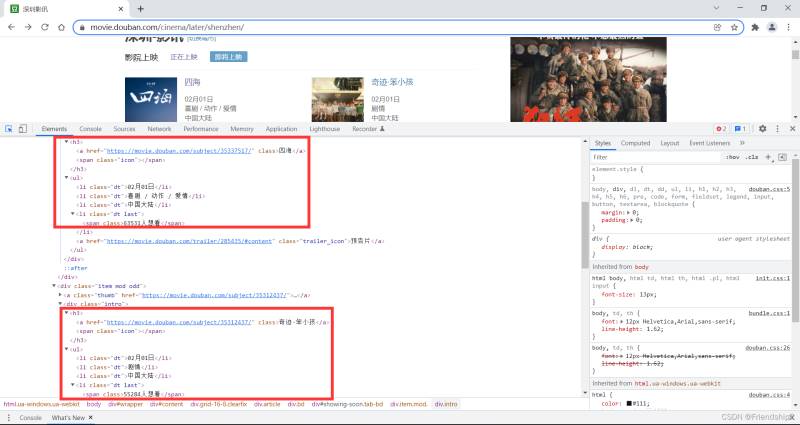Expand the padding shorthand property
Screen dimensions: 800x425
tap(632, 220)
